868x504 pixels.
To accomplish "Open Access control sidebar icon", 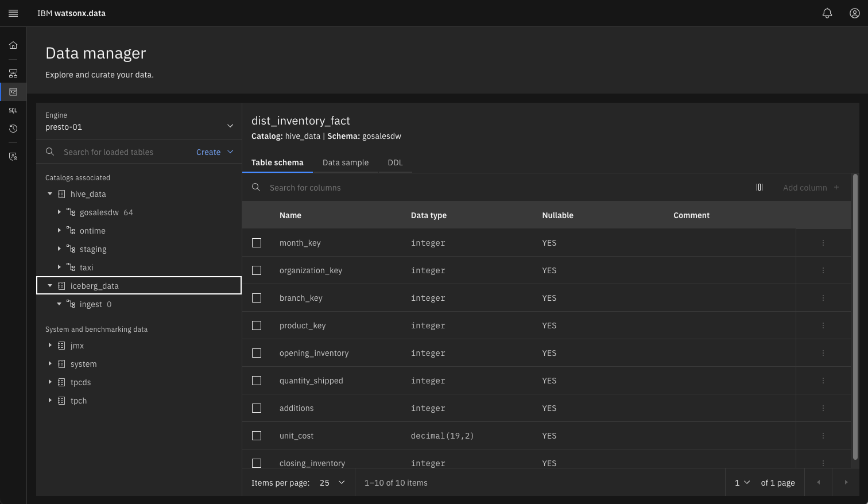I will pos(13,156).
